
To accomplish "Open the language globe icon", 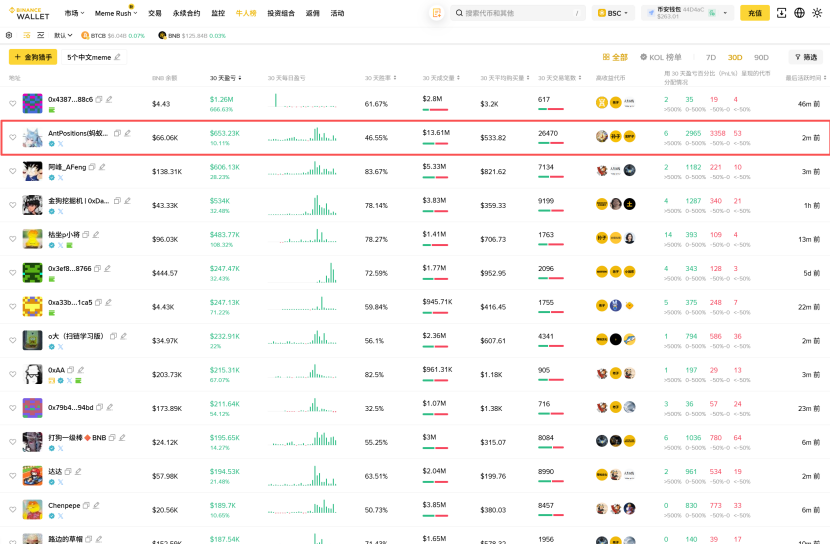I will coord(799,13).
